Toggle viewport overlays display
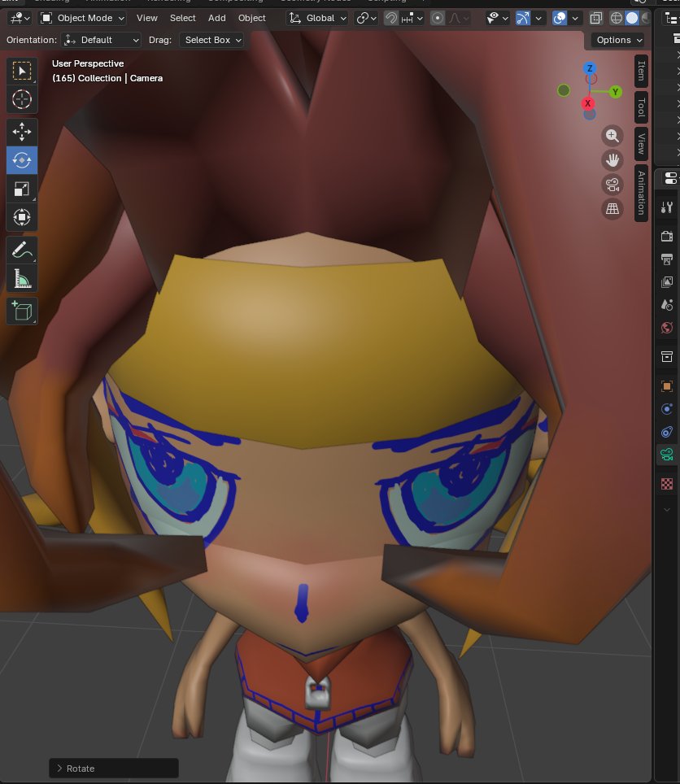The width and height of the screenshot is (680, 784). click(560, 19)
